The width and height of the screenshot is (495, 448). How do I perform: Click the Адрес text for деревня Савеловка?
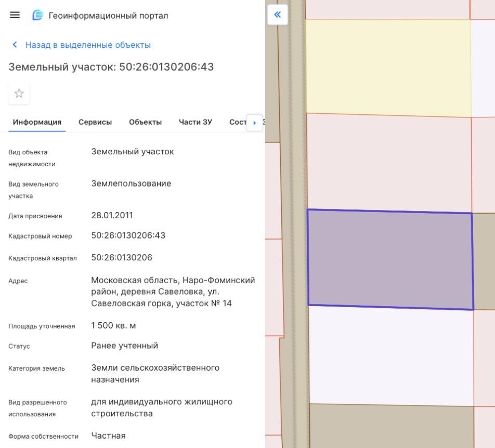(x=173, y=292)
